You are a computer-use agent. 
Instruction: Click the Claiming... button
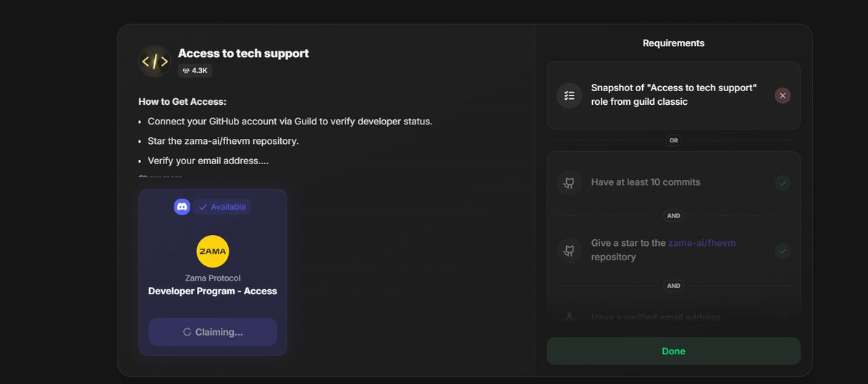[213, 332]
